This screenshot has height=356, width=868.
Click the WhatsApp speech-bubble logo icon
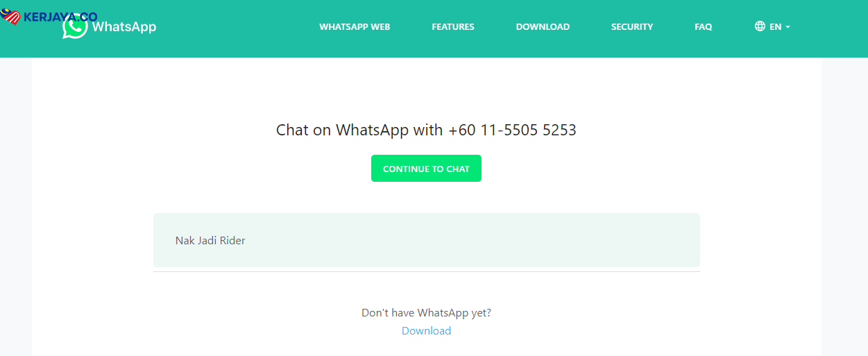(75, 27)
